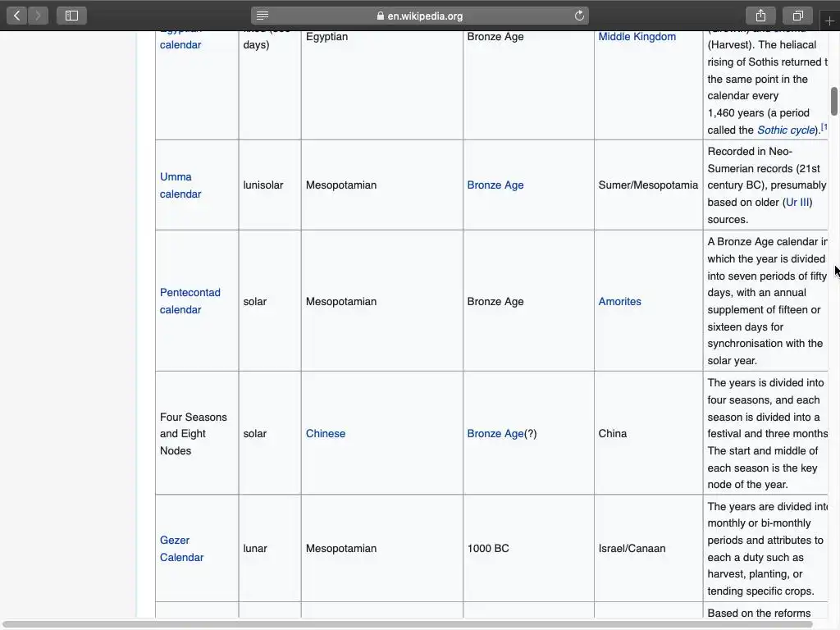Open the Middle Kingdom link
840x630 pixels.
(x=637, y=36)
